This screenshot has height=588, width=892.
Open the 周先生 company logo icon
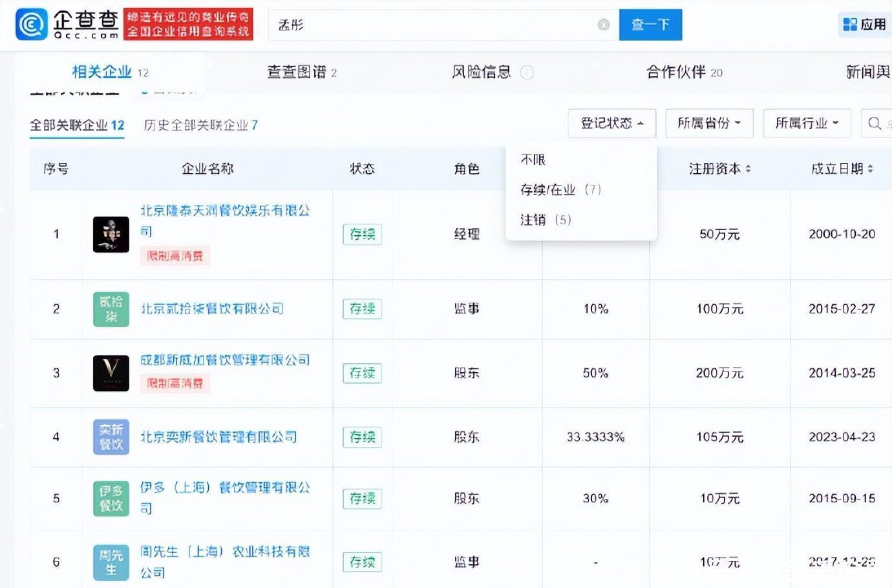(x=111, y=562)
